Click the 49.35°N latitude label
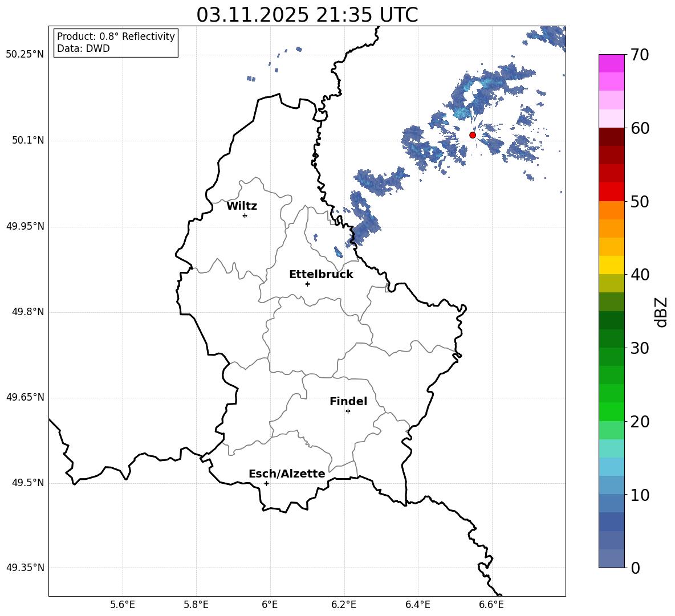Screen dimensions: 675x616 (x=25, y=568)
